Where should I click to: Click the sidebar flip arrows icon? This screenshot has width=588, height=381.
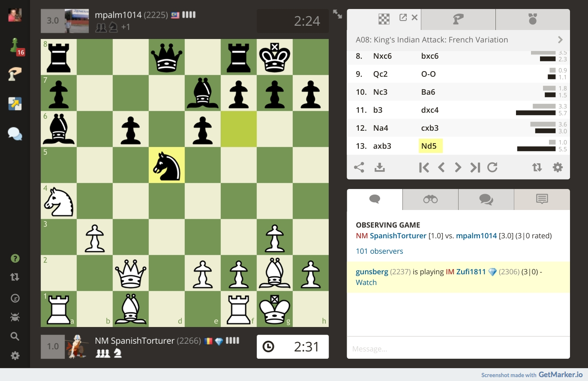tap(15, 277)
